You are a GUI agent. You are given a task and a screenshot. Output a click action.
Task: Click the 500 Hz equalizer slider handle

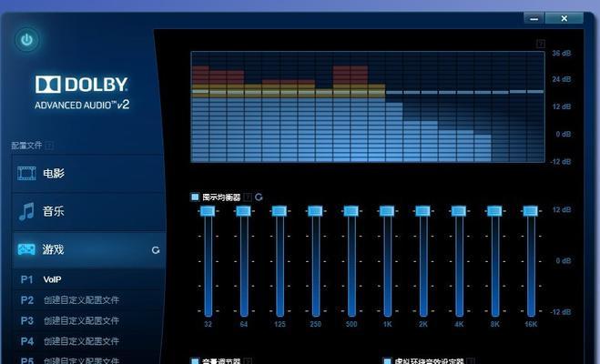(351, 211)
